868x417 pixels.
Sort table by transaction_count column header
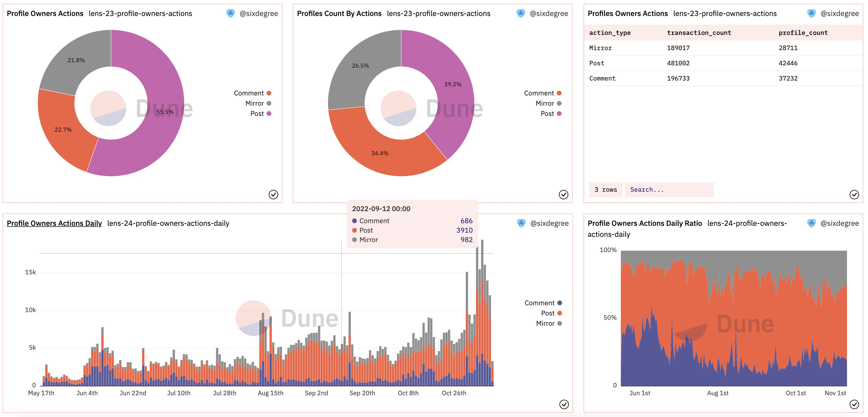[x=699, y=33]
